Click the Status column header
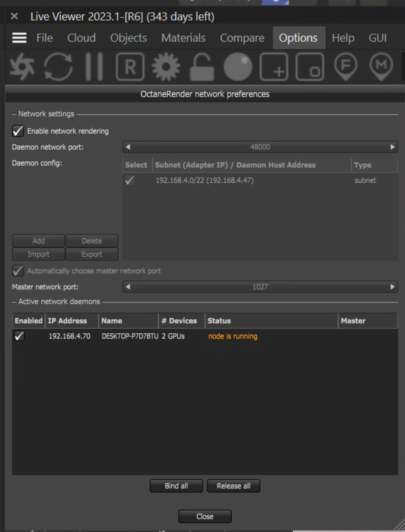Screen dimensions: 405x532 click(271, 321)
